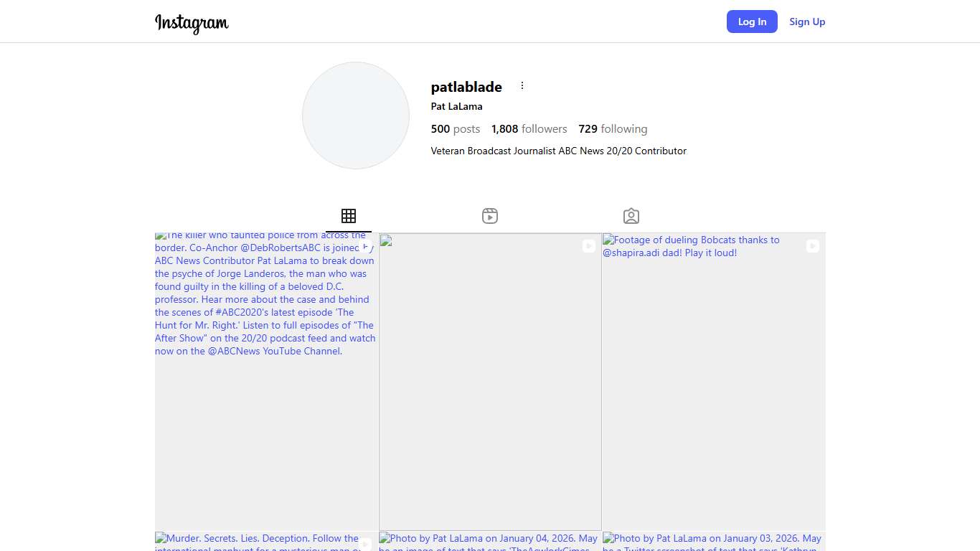Screen dimensions: 980x551
Task: Click the 500 posts count
Action: 455,129
